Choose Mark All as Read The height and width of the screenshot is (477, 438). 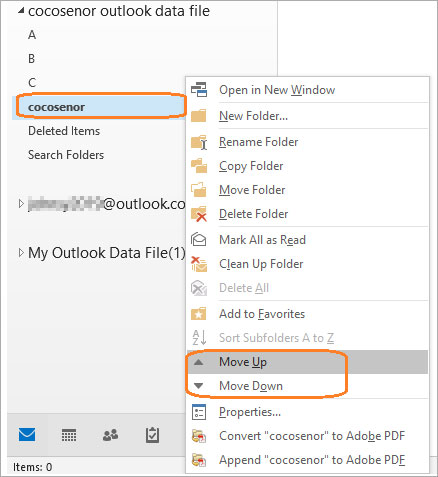[x=307, y=240]
